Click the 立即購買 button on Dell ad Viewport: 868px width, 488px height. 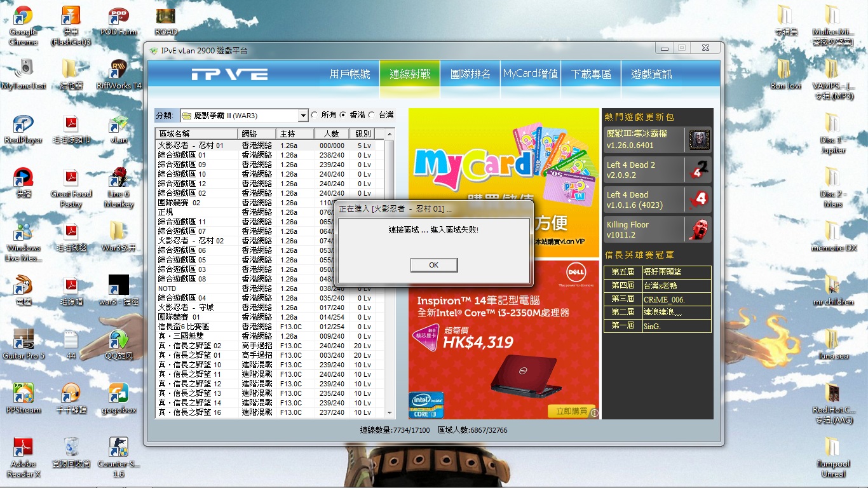pyautogui.click(x=571, y=411)
